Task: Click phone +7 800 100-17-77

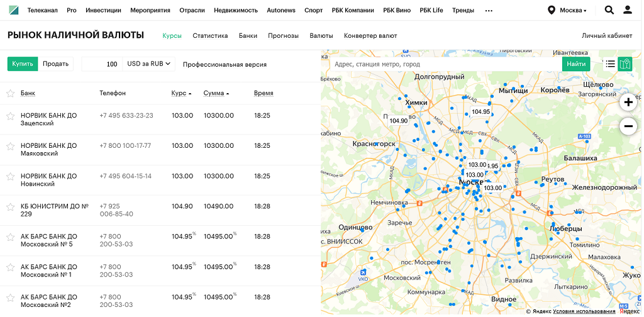Action: [125, 146]
